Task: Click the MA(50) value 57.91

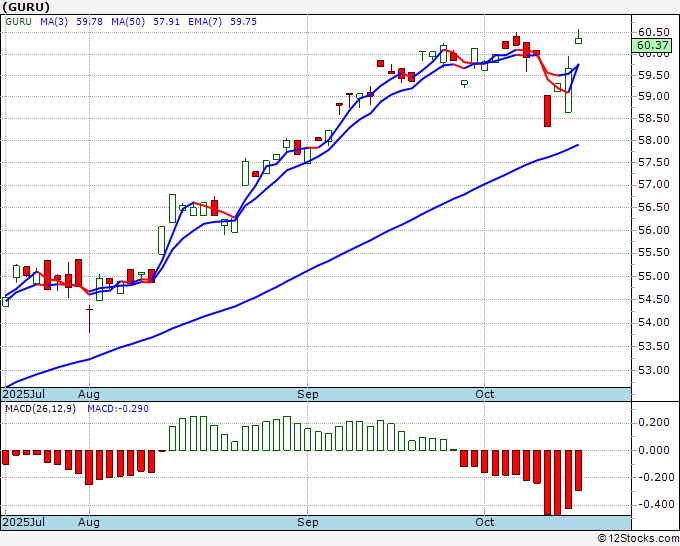Action: click(166, 22)
